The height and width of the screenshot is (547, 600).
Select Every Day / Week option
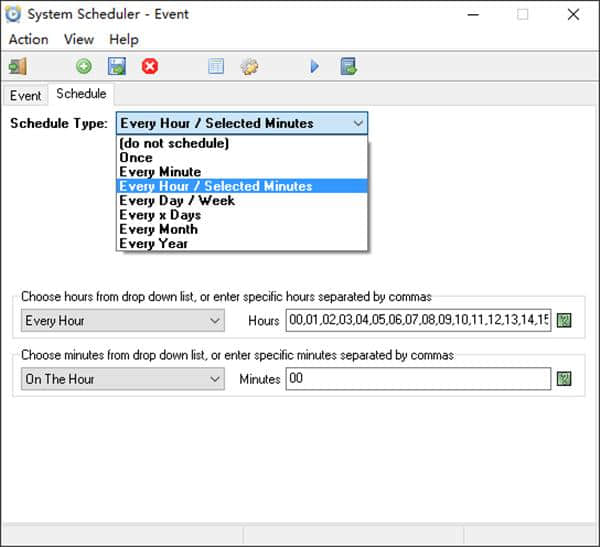tap(177, 200)
